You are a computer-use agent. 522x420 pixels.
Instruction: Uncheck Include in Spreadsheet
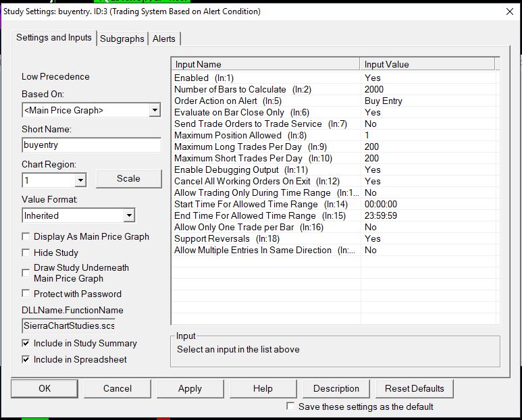(26, 360)
